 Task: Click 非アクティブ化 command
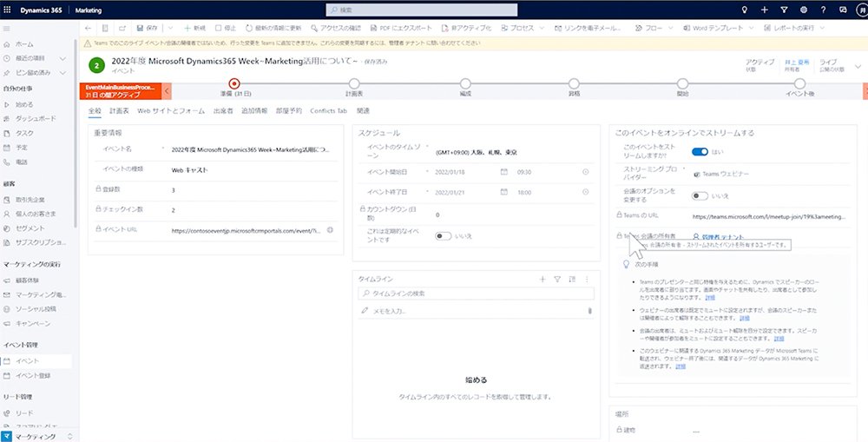pyautogui.click(x=467, y=28)
